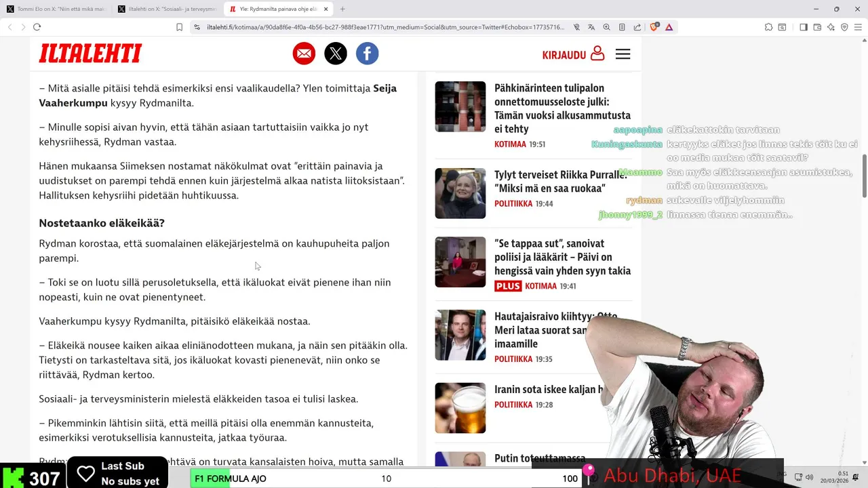Open Tylyt terveiset Riikka Purralle article

pyautogui.click(x=561, y=181)
